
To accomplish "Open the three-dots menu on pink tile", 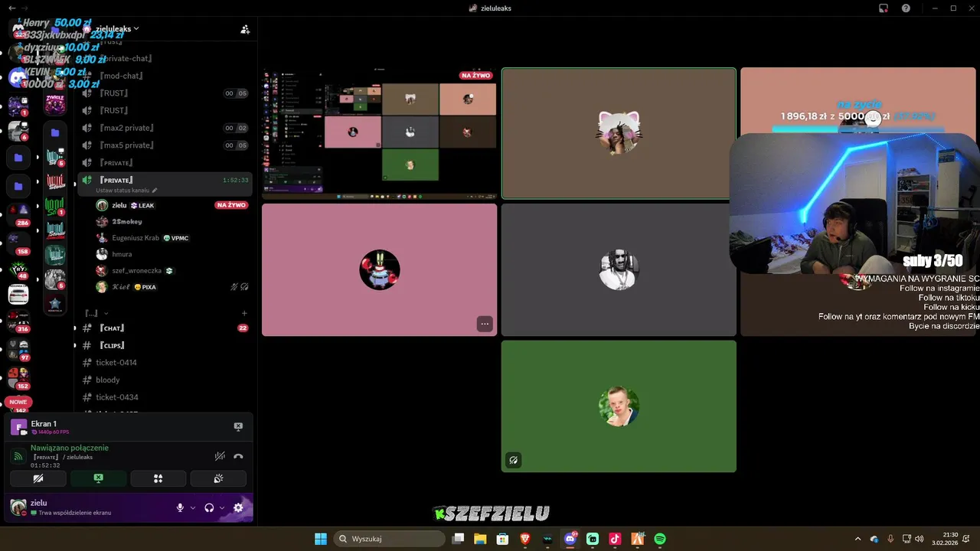I will pyautogui.click(x=484, y=324).
